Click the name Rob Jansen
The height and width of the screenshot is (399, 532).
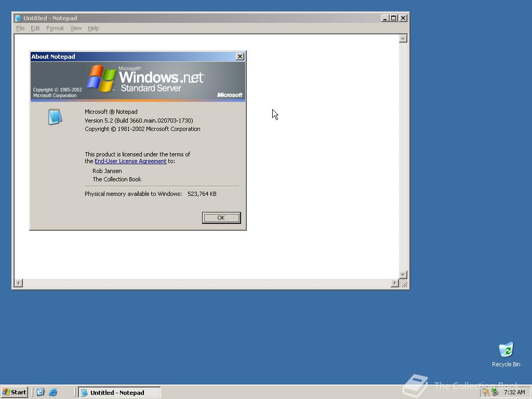(107, 171)
